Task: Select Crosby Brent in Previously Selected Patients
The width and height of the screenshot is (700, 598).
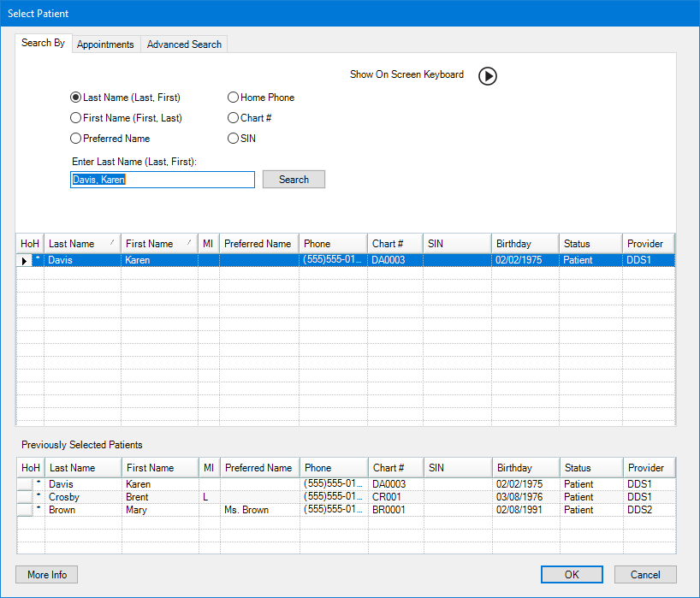Action: point(68,497)
